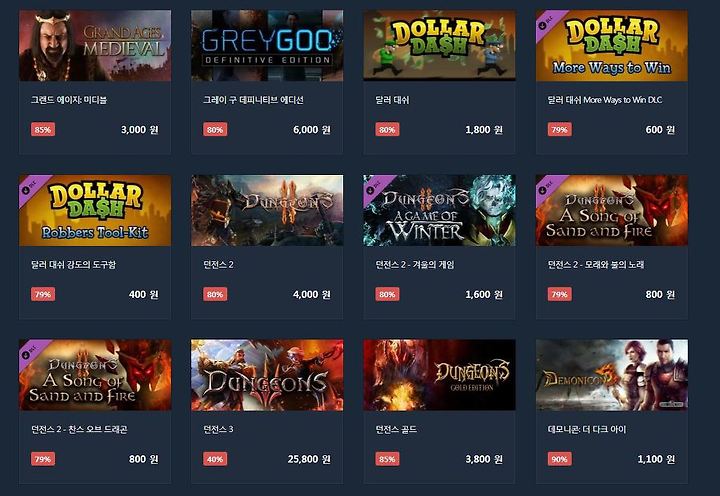This screenshot has width=720, height=496.
Task: Click the DLC badge on More Ways to Win
Action: (546, 23)
